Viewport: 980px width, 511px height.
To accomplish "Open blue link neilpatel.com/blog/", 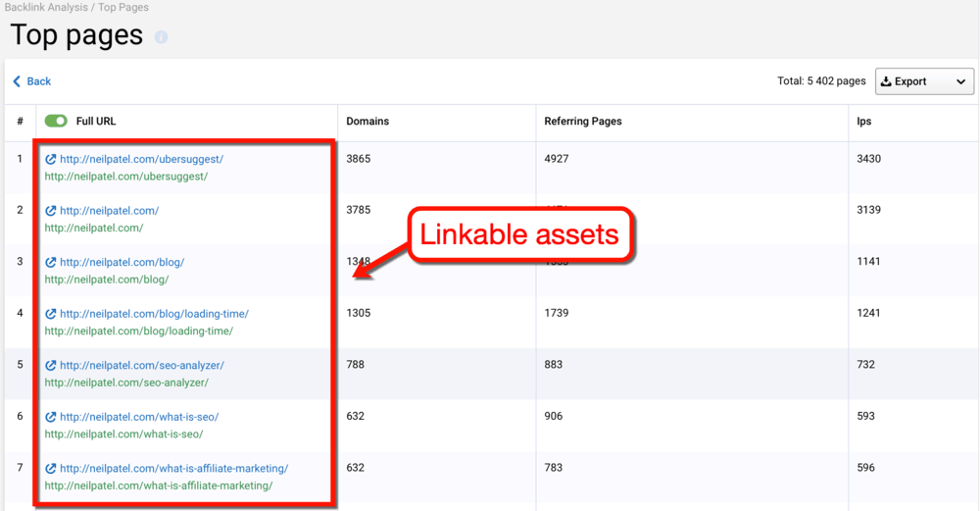I will pos(122,262).
